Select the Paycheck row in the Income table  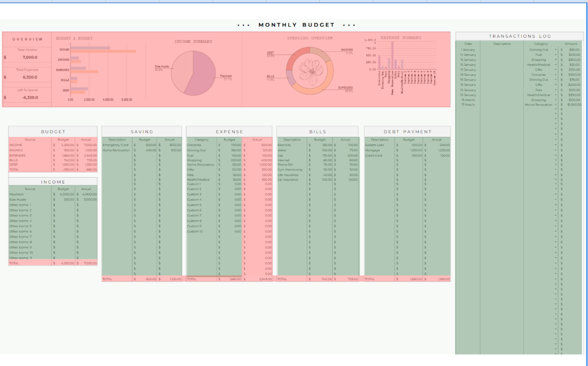pos(16,195)
